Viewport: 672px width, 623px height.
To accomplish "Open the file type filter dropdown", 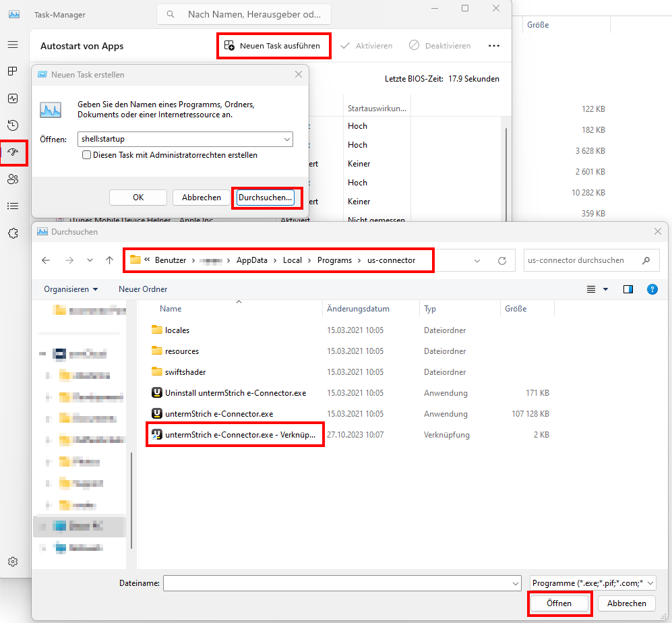I will click(x=592, y=583).
